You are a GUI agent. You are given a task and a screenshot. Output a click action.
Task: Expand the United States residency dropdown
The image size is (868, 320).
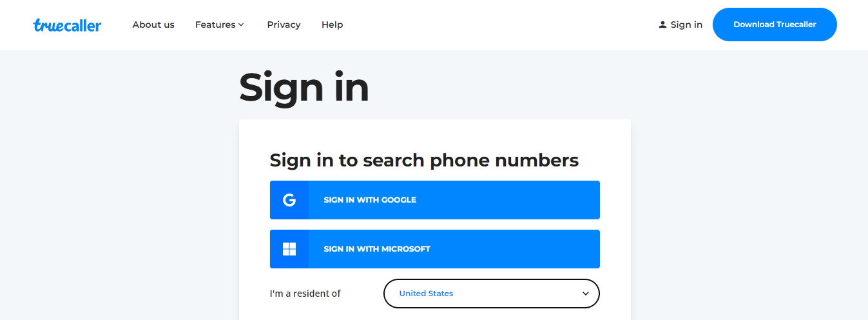pos(492,294)
